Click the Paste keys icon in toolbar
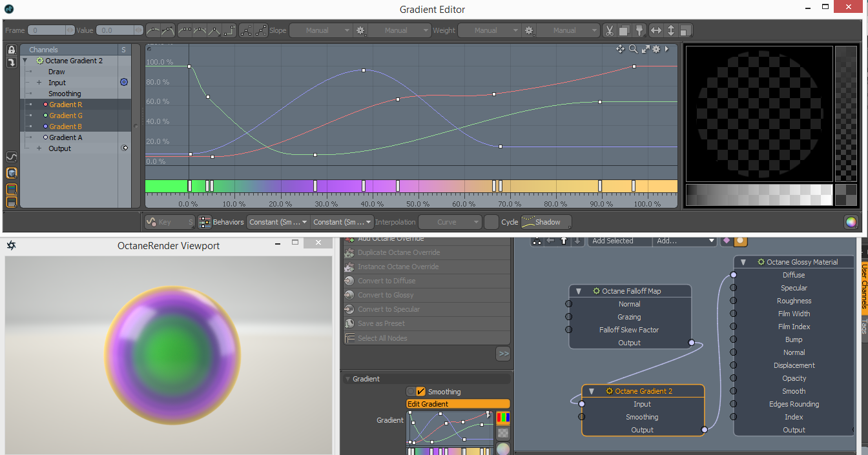Viewport: 868px width, 455px height. (639, 30)
